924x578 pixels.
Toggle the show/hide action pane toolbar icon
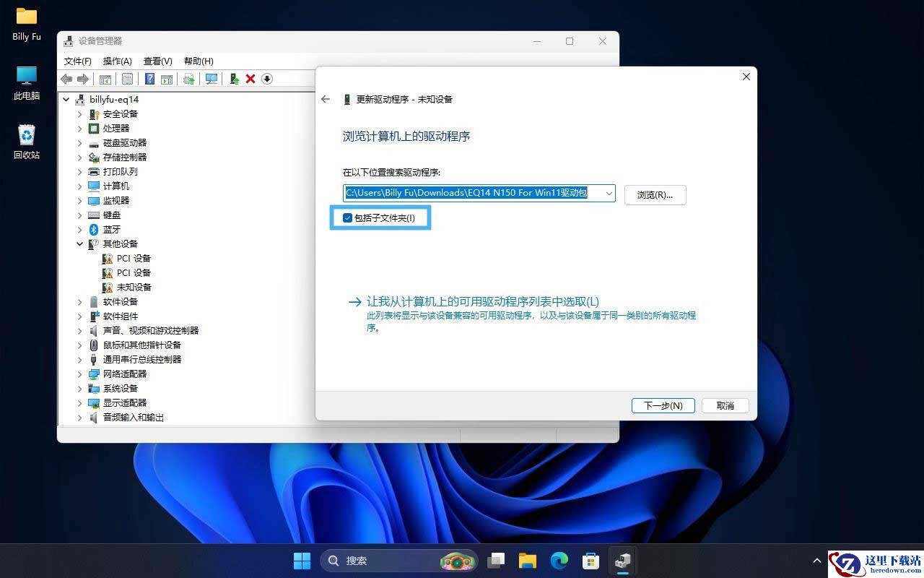[x=167, y=79]
